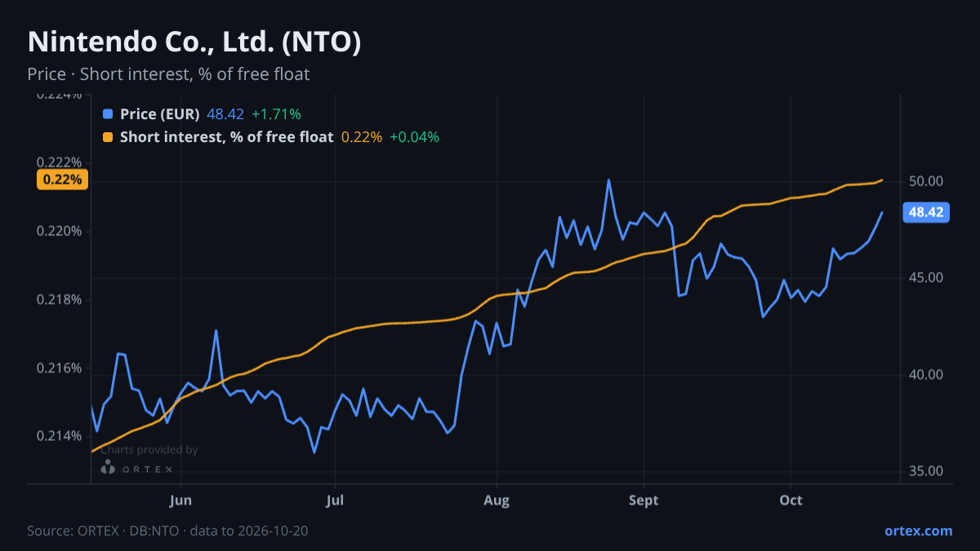Click the orange 0.22% axis badge

[x=63, y=180]
